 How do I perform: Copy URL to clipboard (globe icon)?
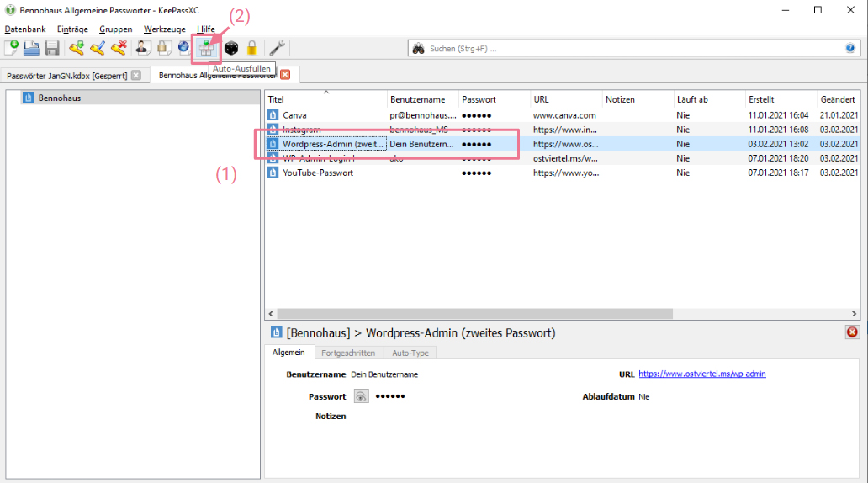[184, 48]
